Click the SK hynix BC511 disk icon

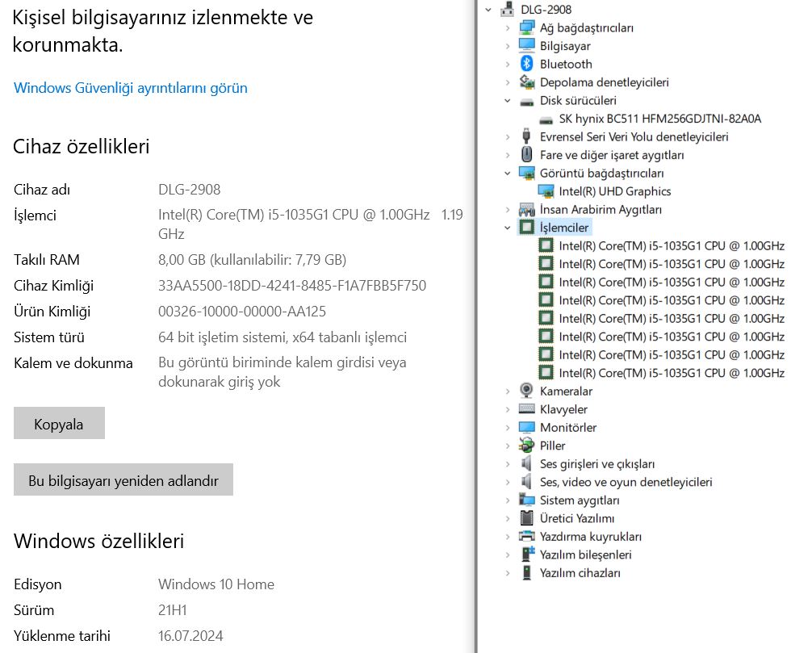pos(546,119)
